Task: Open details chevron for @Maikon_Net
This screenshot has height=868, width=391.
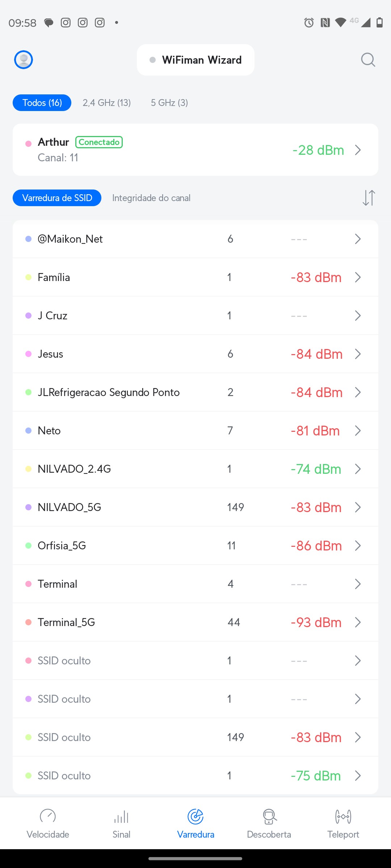Action: click(x=358, y=239)
